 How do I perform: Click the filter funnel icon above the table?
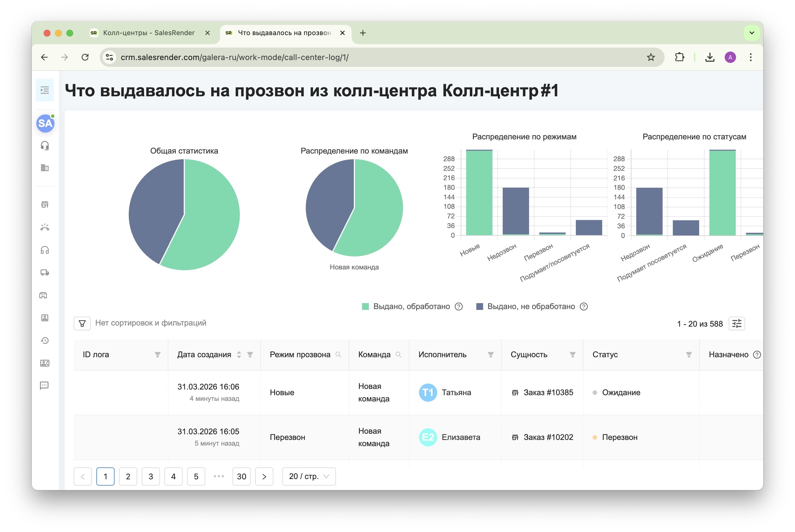[82, 323]
